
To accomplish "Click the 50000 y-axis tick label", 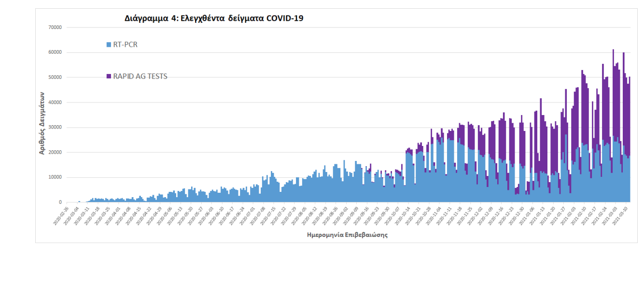I will [x=55, y=77].
